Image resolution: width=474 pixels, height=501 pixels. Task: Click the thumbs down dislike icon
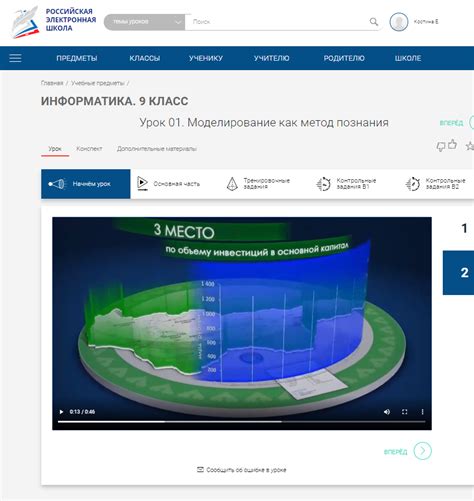441,147
